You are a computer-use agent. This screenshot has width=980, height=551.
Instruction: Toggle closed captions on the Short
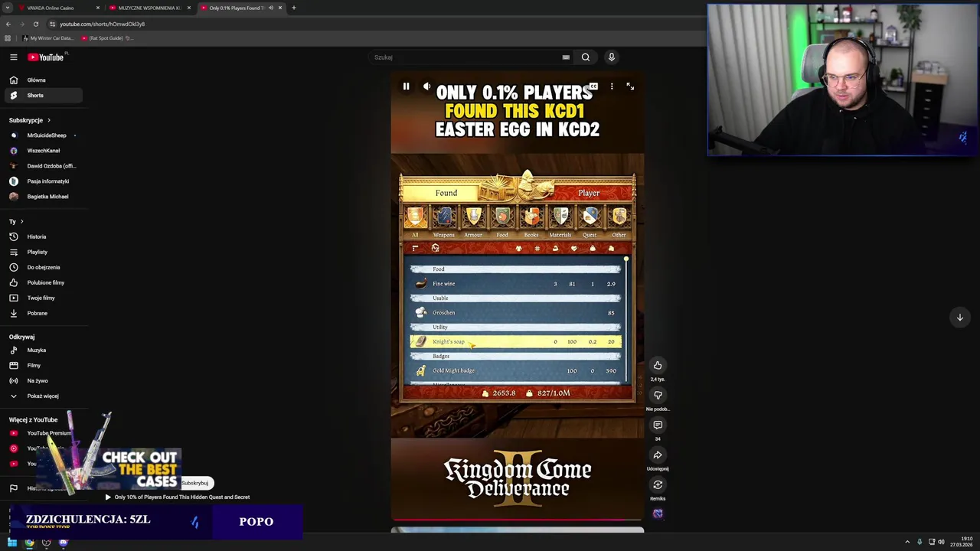coord(593,86)
